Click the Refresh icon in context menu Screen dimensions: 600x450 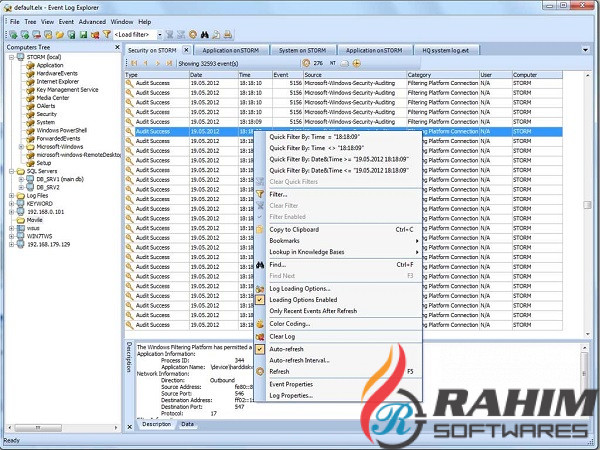pos(260,372)
